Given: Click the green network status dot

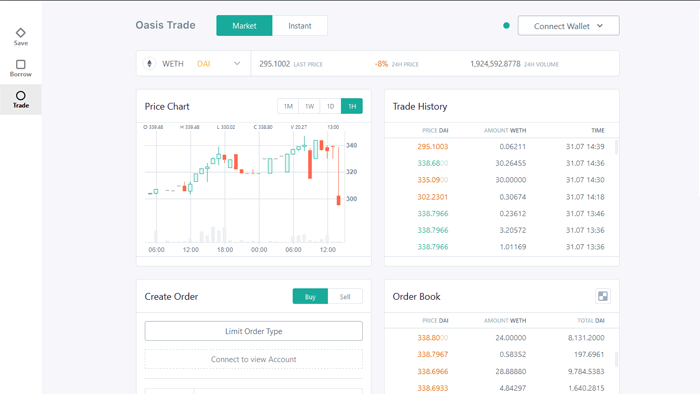Looking at the screenshot, I should click(506, 25).
